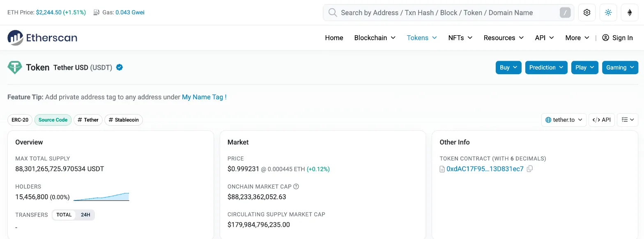Click the Ethereum network icon button

tap(630, 13)
